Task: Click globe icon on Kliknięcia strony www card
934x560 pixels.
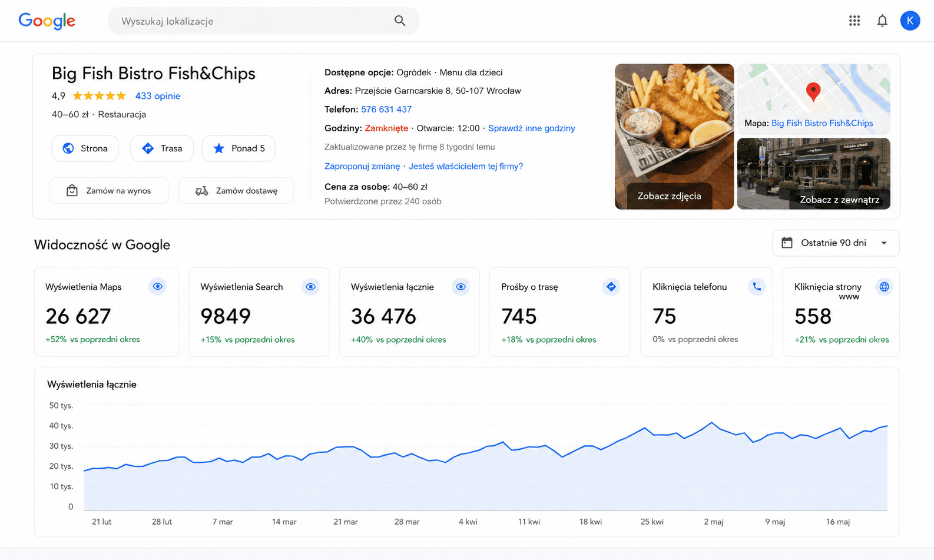Action: tap(884, 287)
